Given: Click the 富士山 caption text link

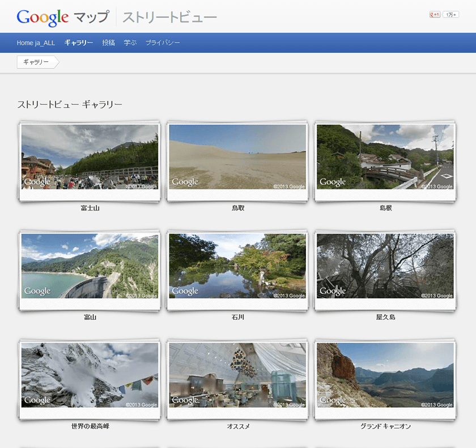Looking at the screenshot, I should point(90,208).
